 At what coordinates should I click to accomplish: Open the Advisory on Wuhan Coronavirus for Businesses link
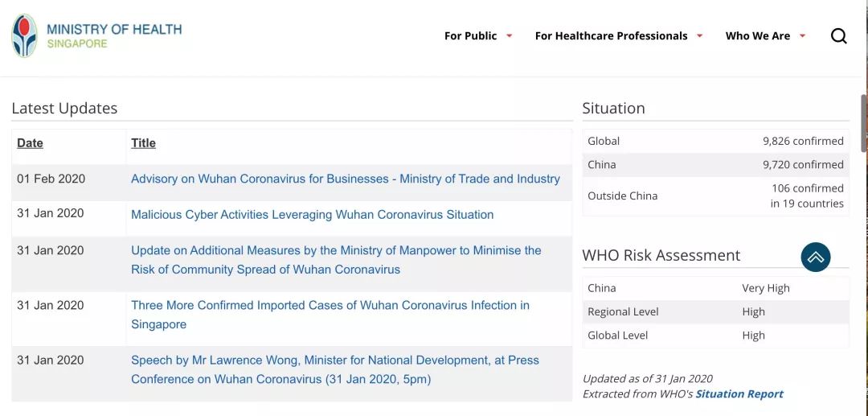pos(346,179)
